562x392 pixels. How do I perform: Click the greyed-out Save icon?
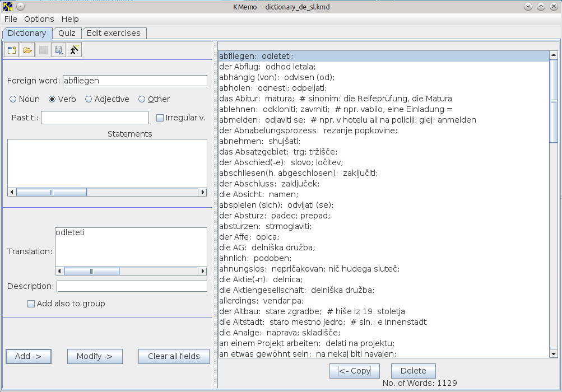pyautogui.click(x=43, y=50)
